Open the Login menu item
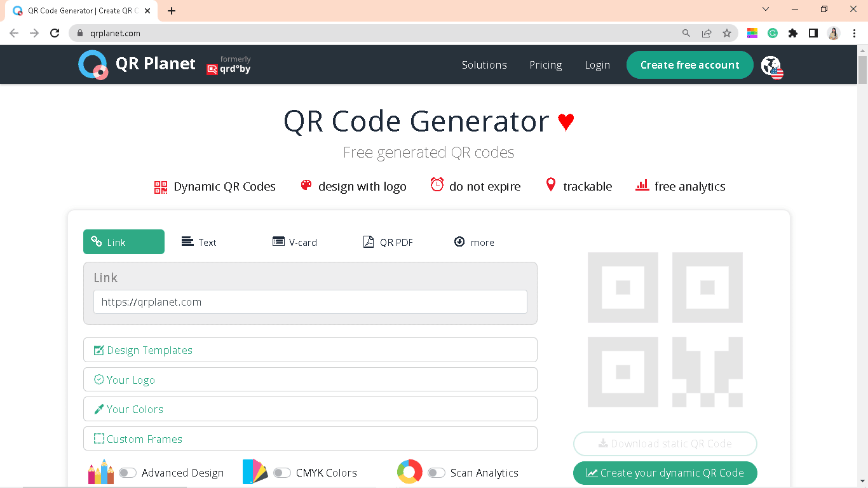868x488 pixels. pyautogui.click(x=597, y=65)
